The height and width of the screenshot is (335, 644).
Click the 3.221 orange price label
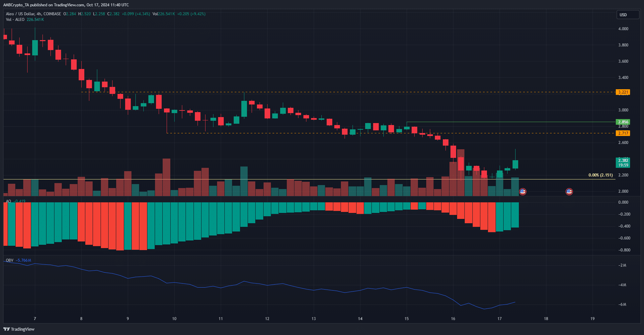coord(623,92)
